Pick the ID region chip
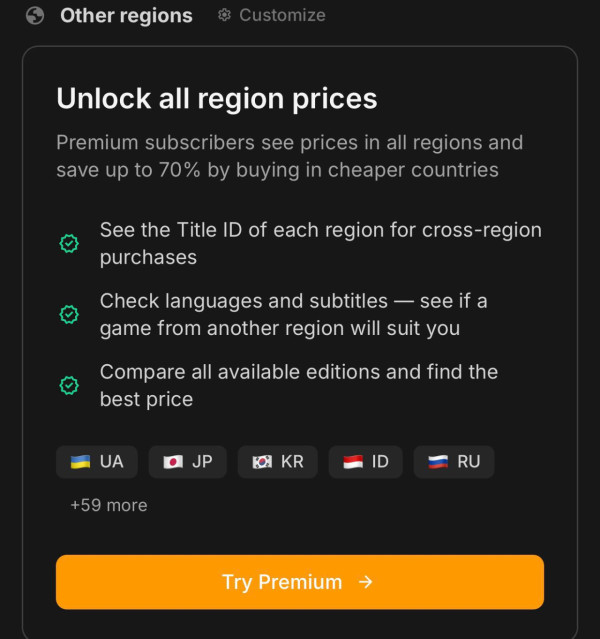 [366, 462]
